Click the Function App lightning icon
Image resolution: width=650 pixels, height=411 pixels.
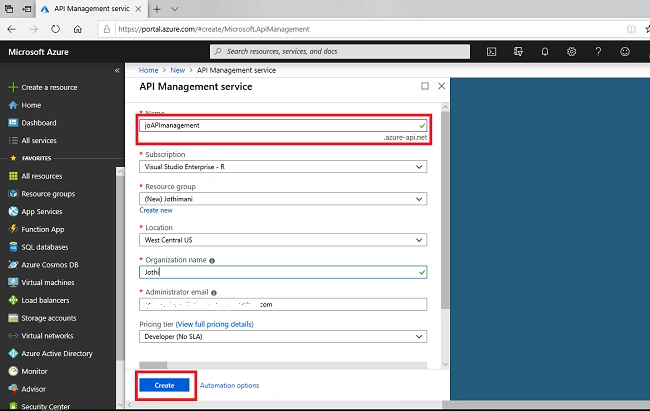(x=13, y=229)
